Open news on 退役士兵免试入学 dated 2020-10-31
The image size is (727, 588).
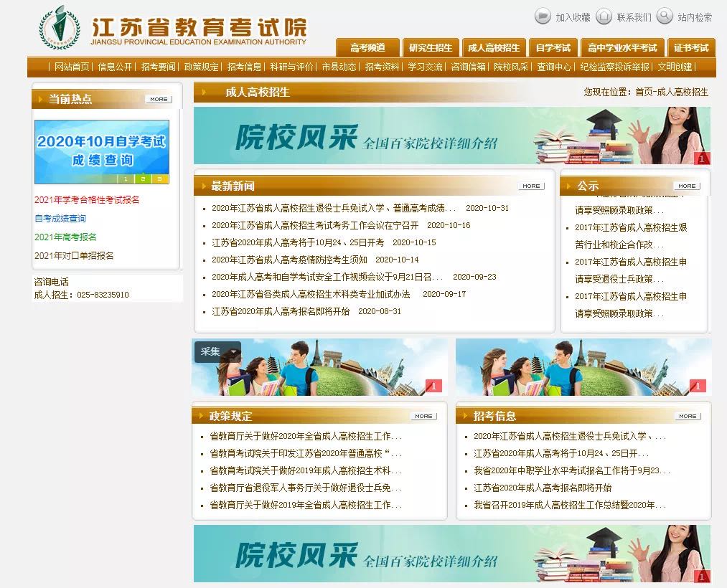[x=334, y=208]
